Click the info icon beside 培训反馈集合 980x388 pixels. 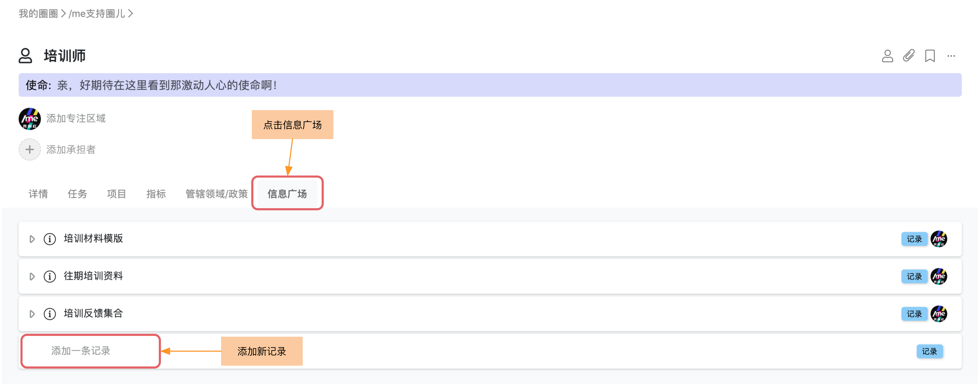[x=50, y=314]
